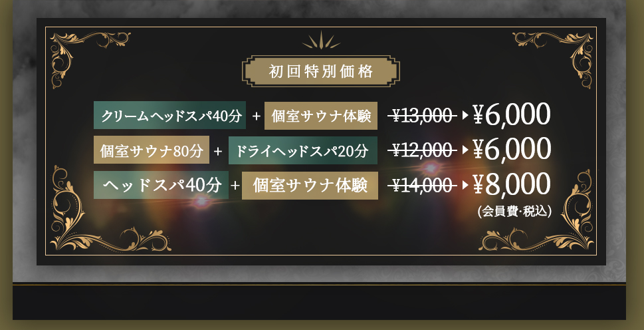
Task: Click the ドライヘッドスパ20分 label
Action: pos(303,150)
